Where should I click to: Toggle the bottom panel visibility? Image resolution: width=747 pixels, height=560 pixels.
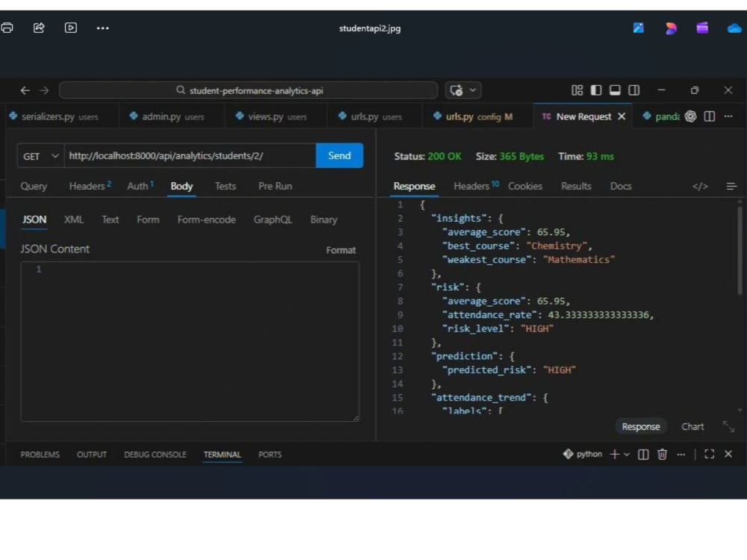click(x=615, y=90)
